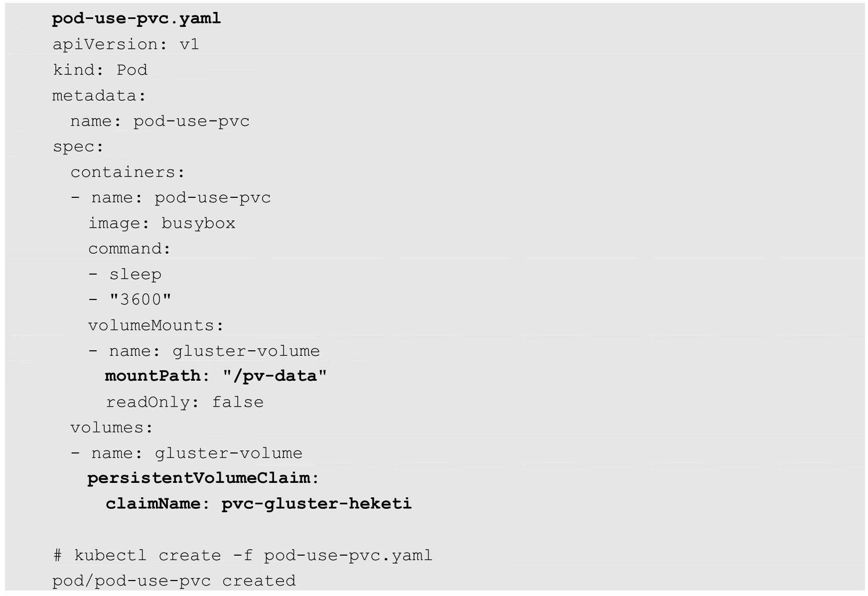Click the volumeMounts: key line
Viewport: 868px width, 596px height.
tap(156, 325)
